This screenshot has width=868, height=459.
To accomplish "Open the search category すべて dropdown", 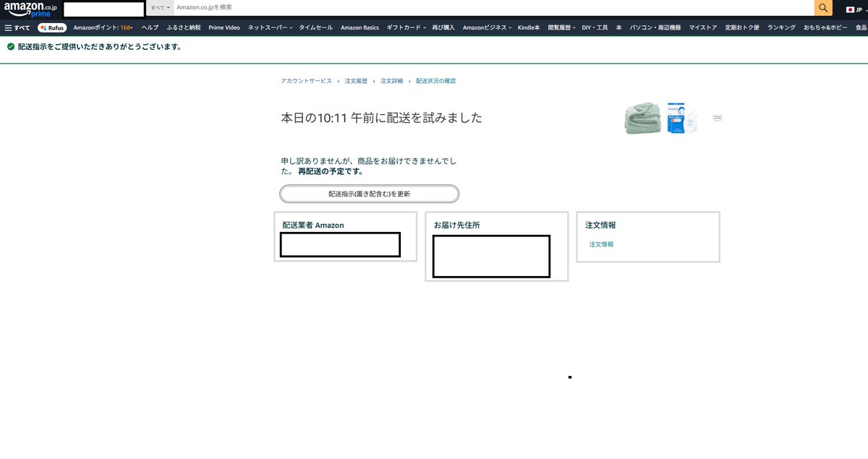I will [161, 7].
